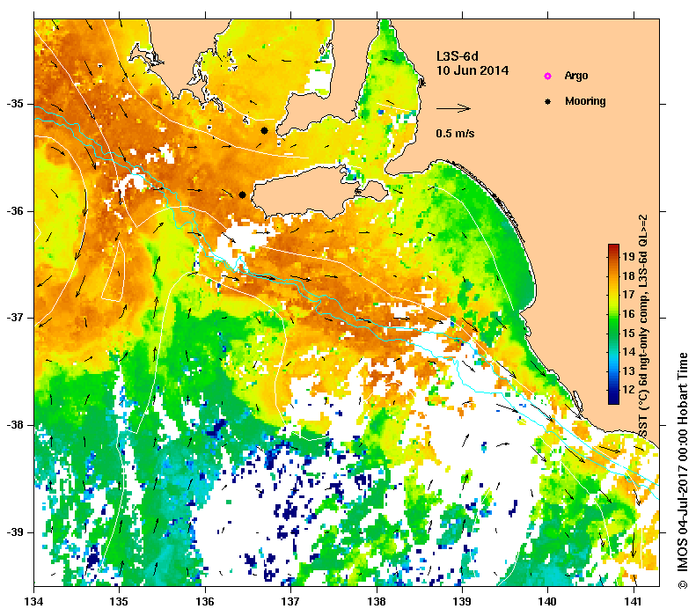Viewport: 696px width, 616px height.
Task: Click the longitude label '139'
Action: [x=462, y=602]
